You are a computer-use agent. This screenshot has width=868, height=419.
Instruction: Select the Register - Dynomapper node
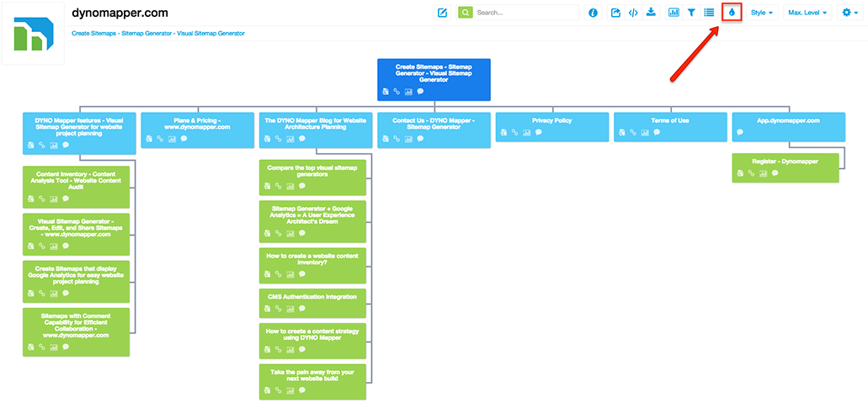[785, 167]
